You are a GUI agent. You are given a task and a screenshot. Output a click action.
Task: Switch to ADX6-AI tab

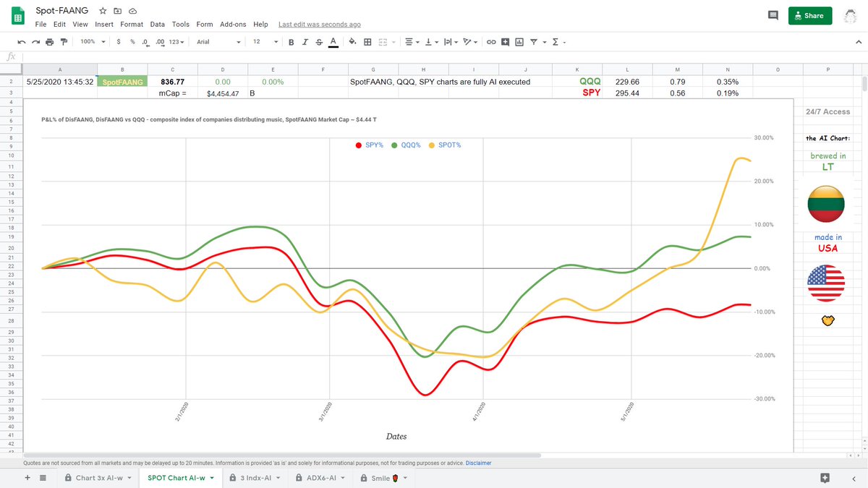pyautogui.click(x=320, y=478)
